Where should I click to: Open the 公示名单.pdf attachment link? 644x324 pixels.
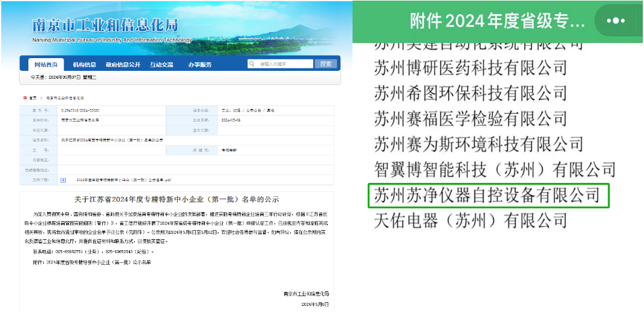[123, 180]
